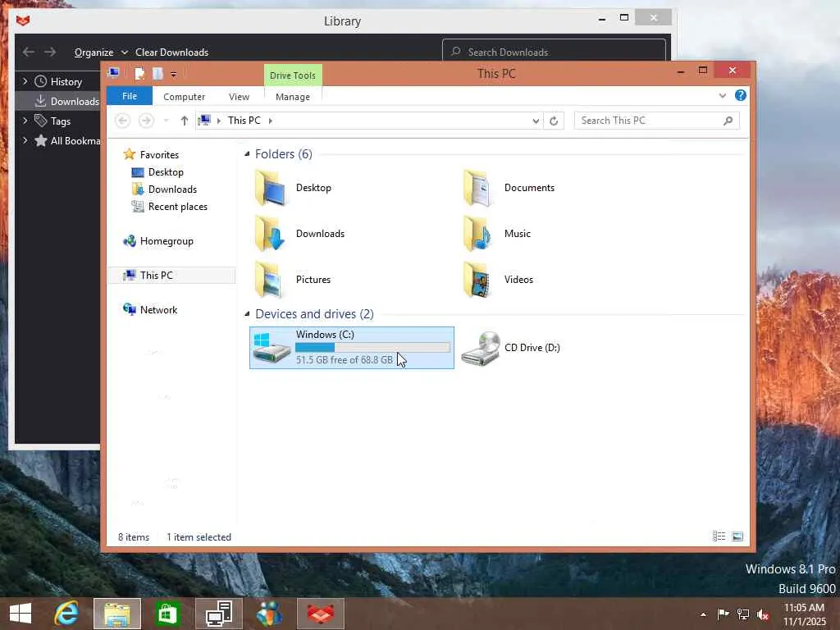Open the Documents folder icon
Image resolution: width=840 pixels, height=630 pixels.
tap(477, 188)
